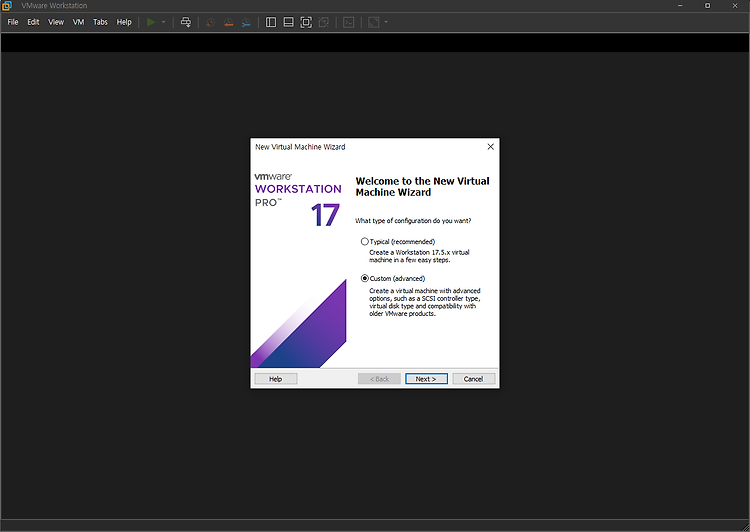This screenshot has height=532, width=750.
Task: Select the Typical (recommended) radio button
Action: point(364,242)
